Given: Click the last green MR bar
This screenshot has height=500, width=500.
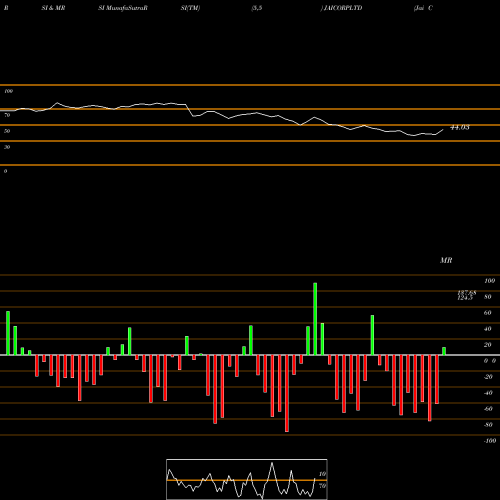Looking at the screenshot, I should pos(444,351).
